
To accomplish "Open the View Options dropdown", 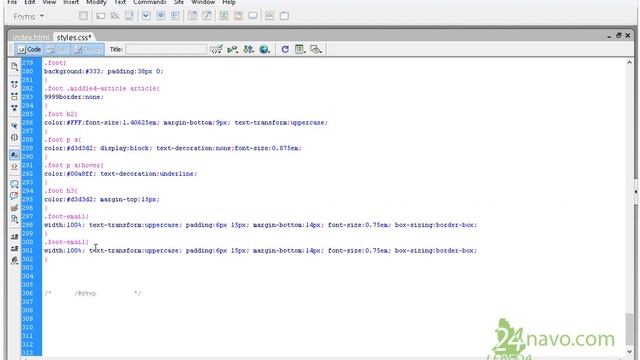I will pyautogui.click(x=300, y=49).
